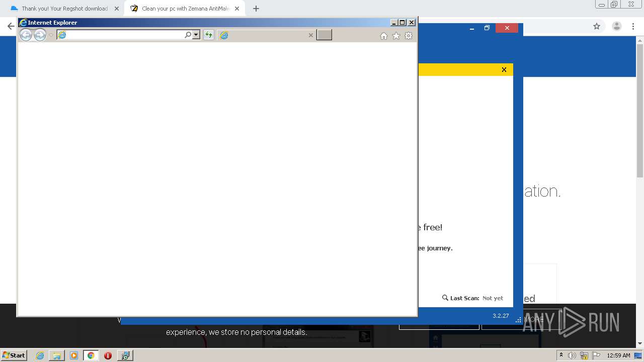Image resolution: width=644 pixels, height=362 pixels.
Task: Open Internet Explorer Tools gear
Action: pyautogui.click(x=409, y=36)
